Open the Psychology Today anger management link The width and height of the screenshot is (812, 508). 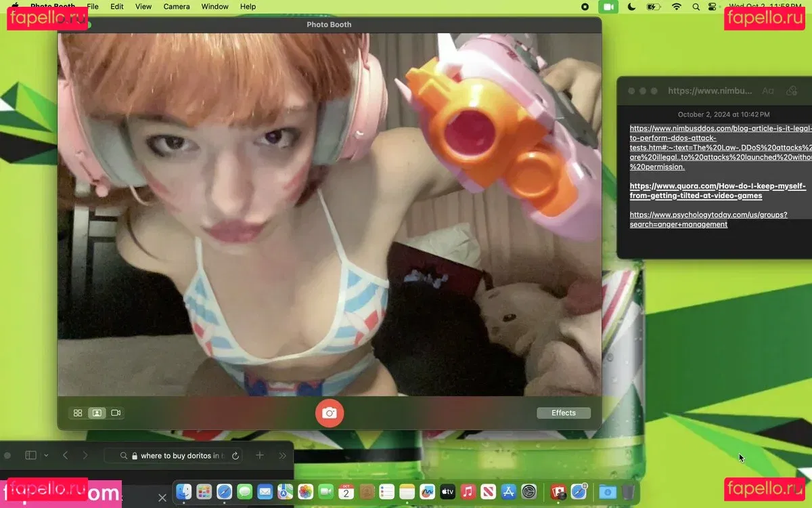(x=708, y=219)
